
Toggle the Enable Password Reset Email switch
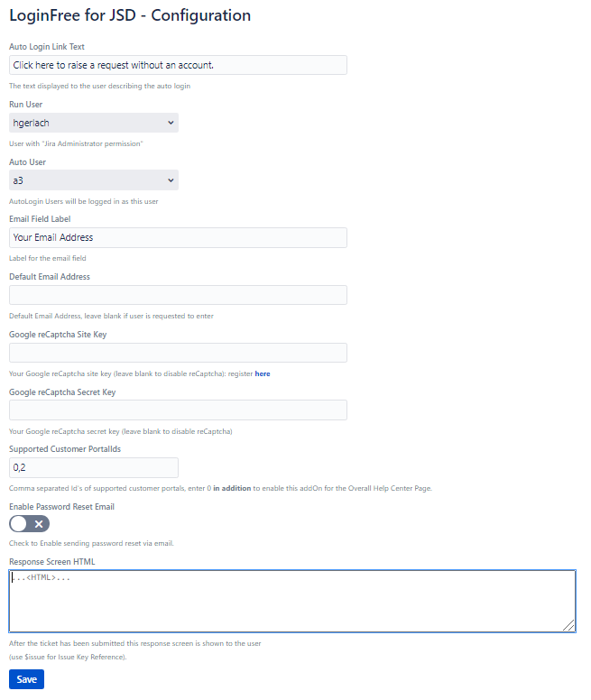tap(29, 524)
